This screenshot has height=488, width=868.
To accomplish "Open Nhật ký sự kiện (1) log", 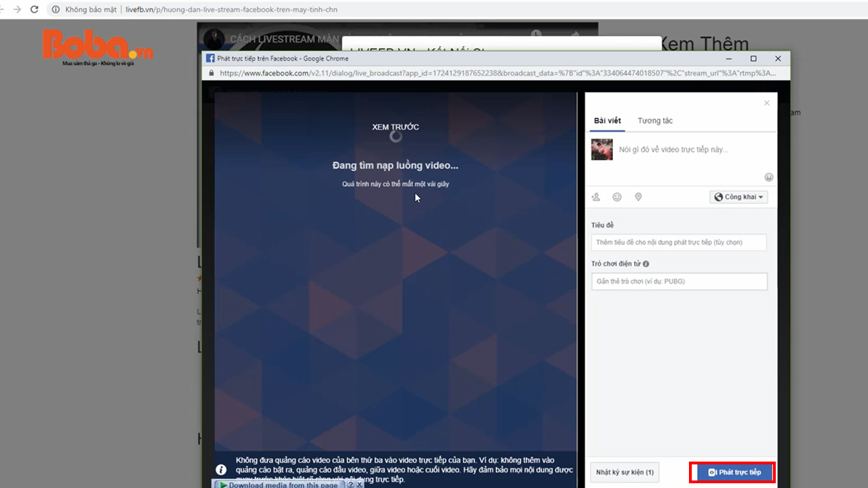I will click(x=624, y=472).
